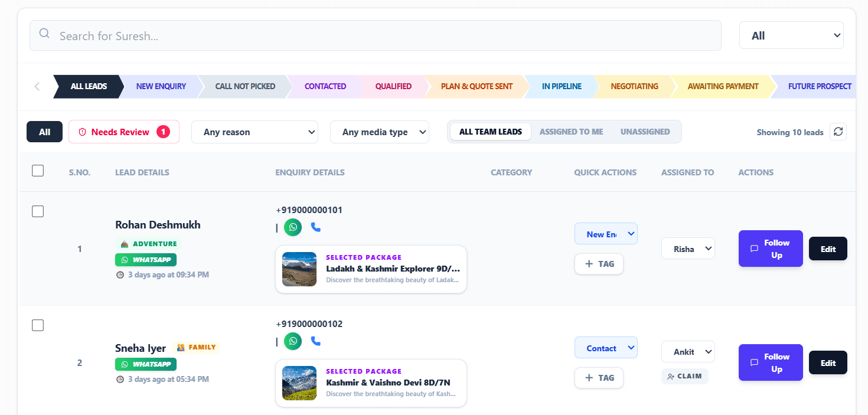Image resolution: width=868 pixels, height=415 pixels.
Task: Click Follow Up for Rohan Deshmukh
Action: pyautogui.click(x=771, y=249)
